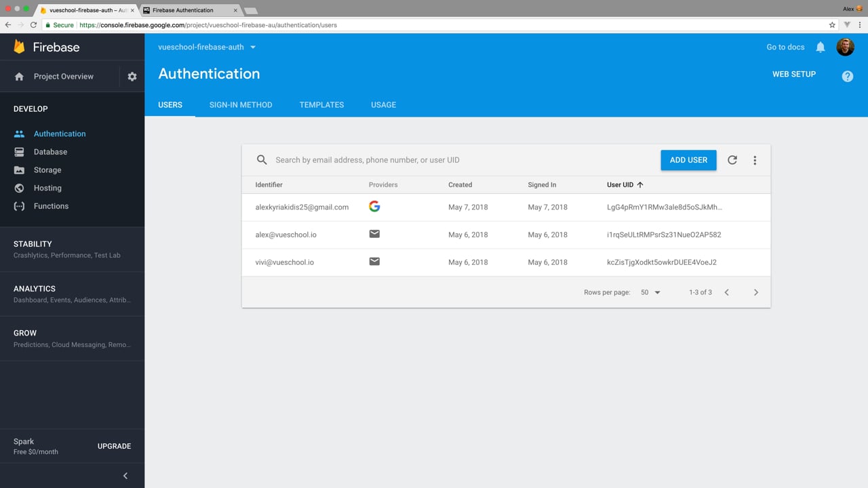The width and height of the screenshot is (868, 488).
Task: Click email provider icon for alex@vueschool.io
Action: point(374,234)
